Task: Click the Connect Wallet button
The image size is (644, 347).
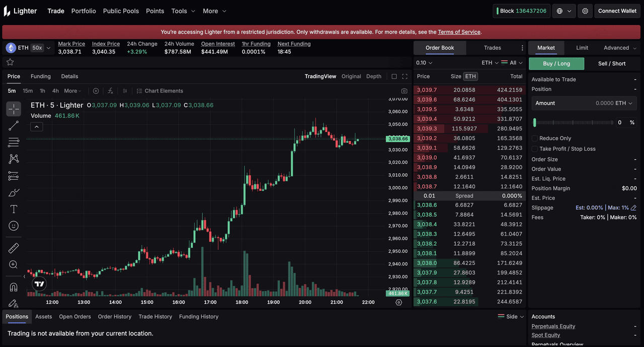Action: [x=617, y=11]
